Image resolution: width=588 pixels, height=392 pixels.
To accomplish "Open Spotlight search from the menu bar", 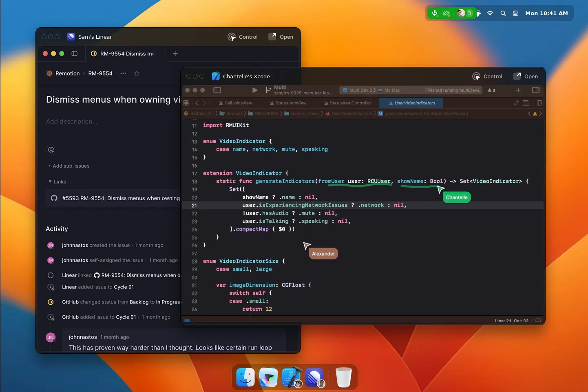I will tap(503, 13).
